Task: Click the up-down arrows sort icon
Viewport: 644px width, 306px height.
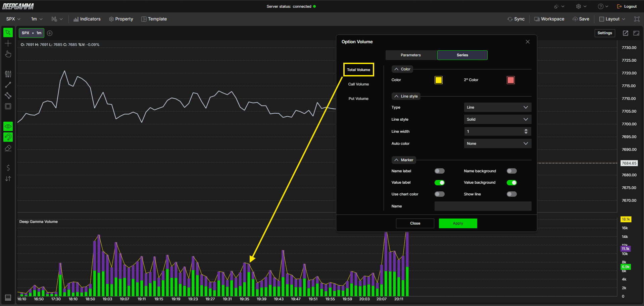Action: 8,179
